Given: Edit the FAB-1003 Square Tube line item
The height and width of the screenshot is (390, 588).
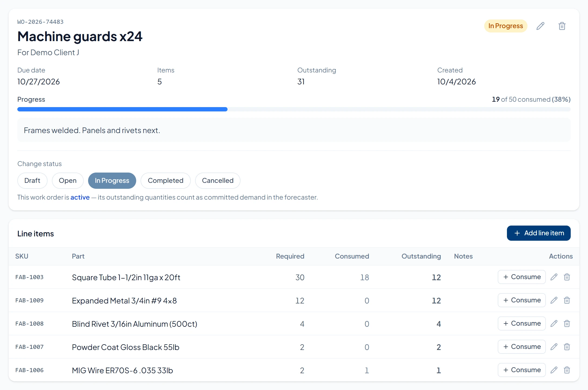Looking at the screenshot, I should [x=554, y=277].
